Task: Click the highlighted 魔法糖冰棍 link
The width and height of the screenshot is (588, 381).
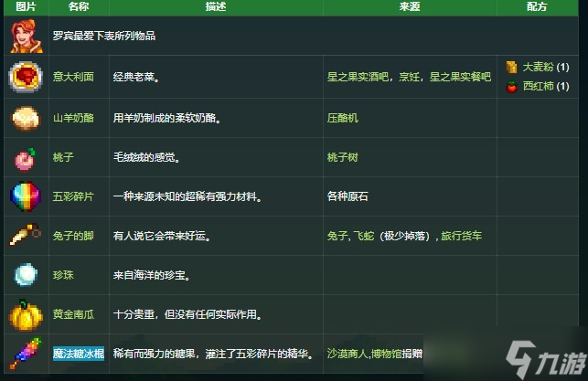Action: (x=79, y=354)
